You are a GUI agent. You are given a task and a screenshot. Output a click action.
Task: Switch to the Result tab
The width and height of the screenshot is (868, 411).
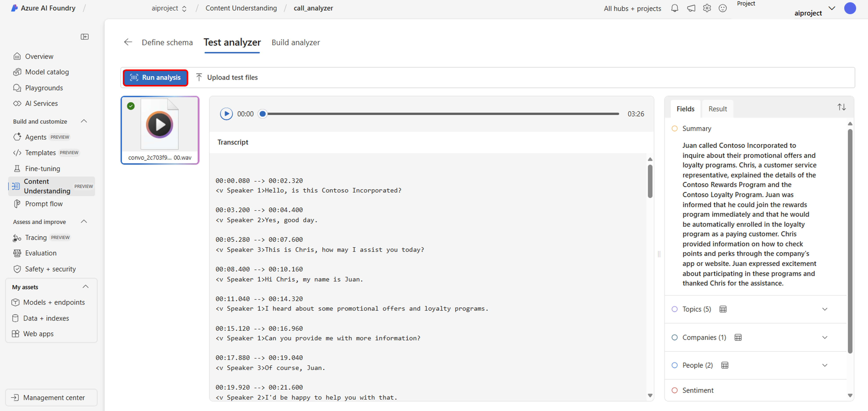[717, 109]
